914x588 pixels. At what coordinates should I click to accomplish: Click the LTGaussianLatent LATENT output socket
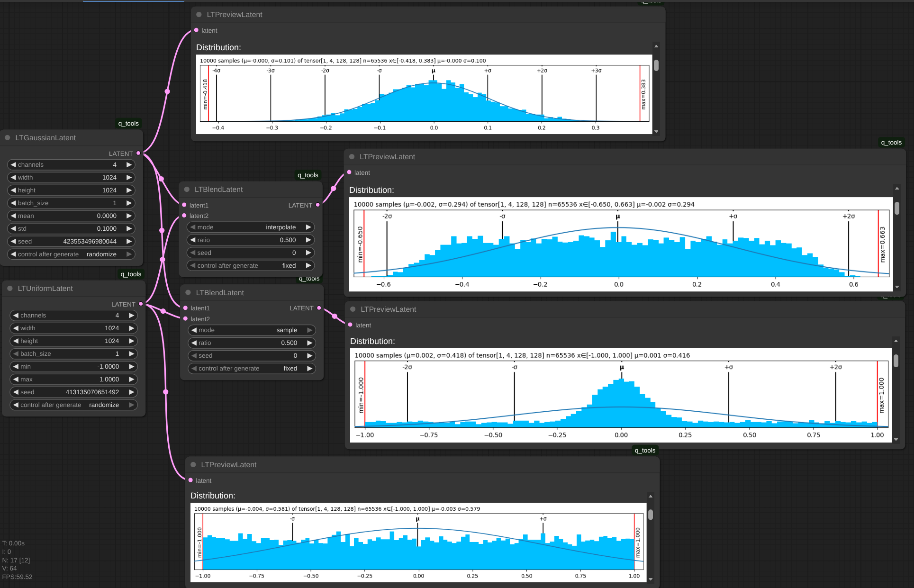tap(138, 153)
